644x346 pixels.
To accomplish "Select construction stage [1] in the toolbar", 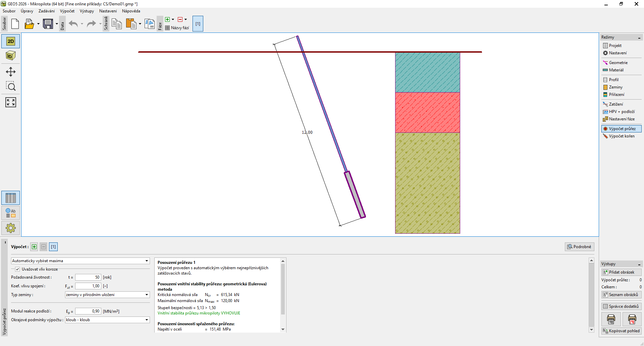I will (x=198, y=24).
